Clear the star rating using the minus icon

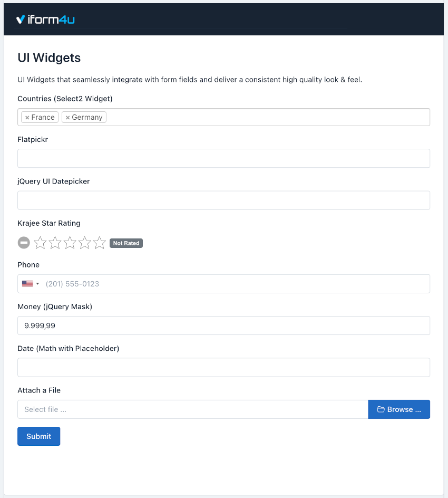point(24,243)
